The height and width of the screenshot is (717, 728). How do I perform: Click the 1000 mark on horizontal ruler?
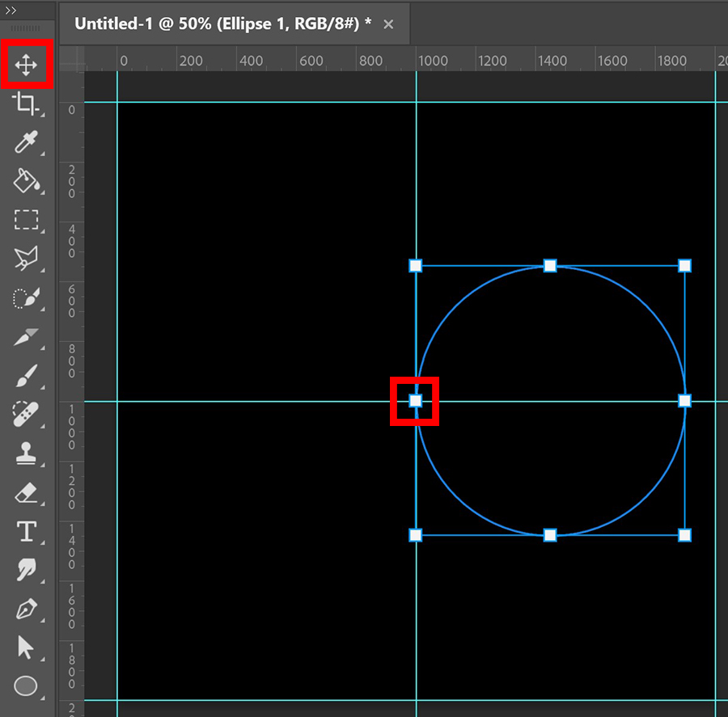pyautogui.click(x=433, y=61)
